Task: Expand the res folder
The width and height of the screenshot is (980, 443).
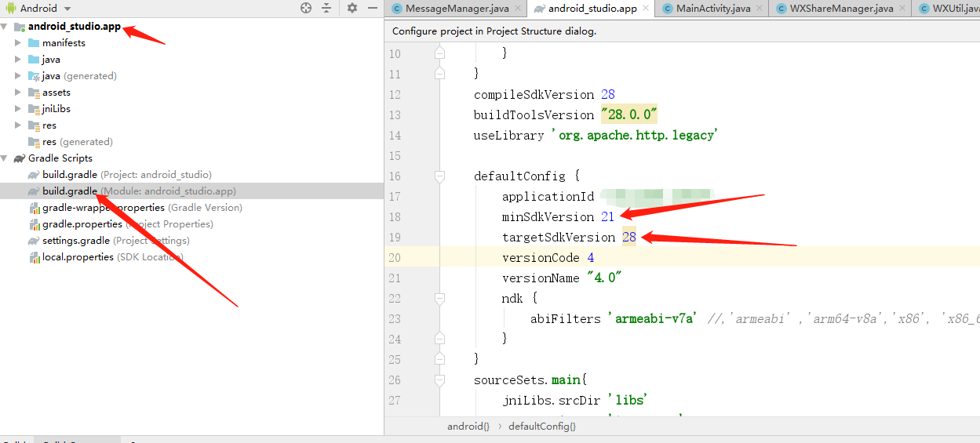Action: tap(18, 125)
